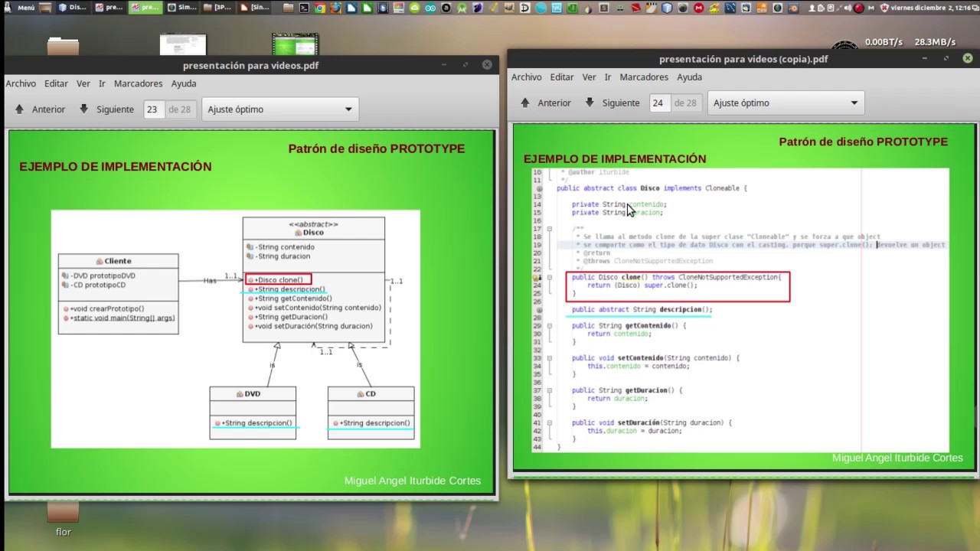Click the Siguiente down arrow in copia window

click(590, 103)
